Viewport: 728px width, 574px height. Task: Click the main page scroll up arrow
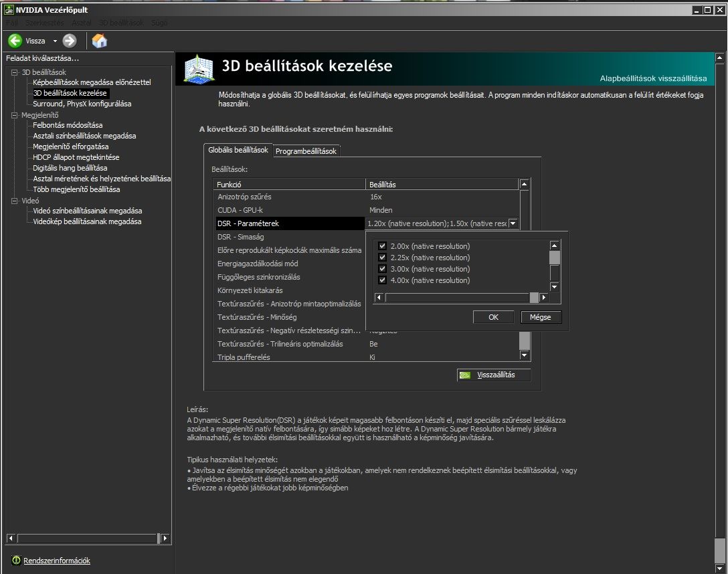[x=720, y=58]
